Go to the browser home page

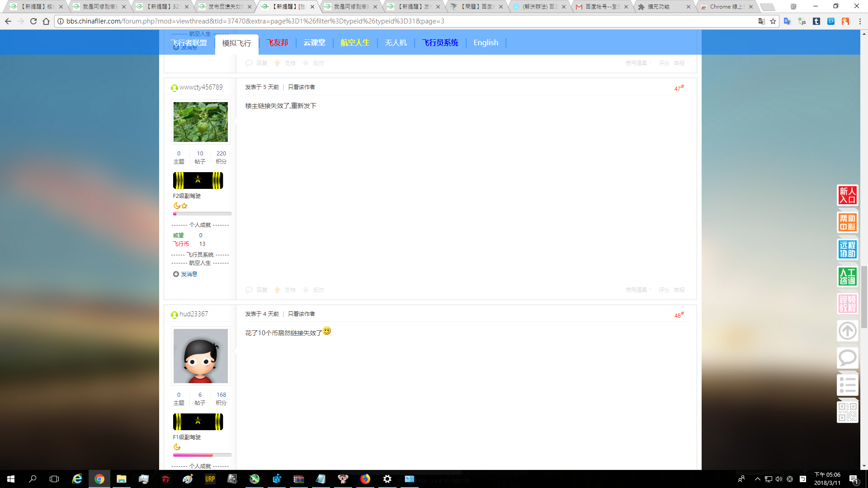pyautogui.click(x=46, y=21)
